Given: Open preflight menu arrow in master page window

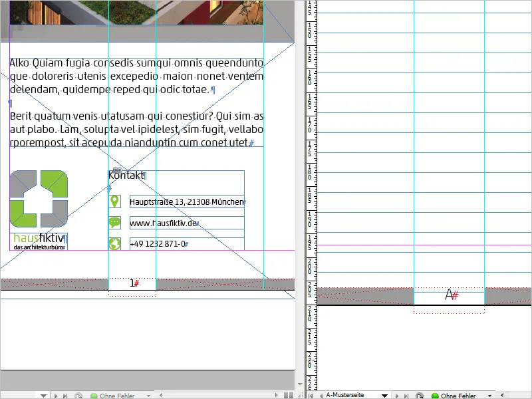Looking at the screenshot, I should (489, 396).
